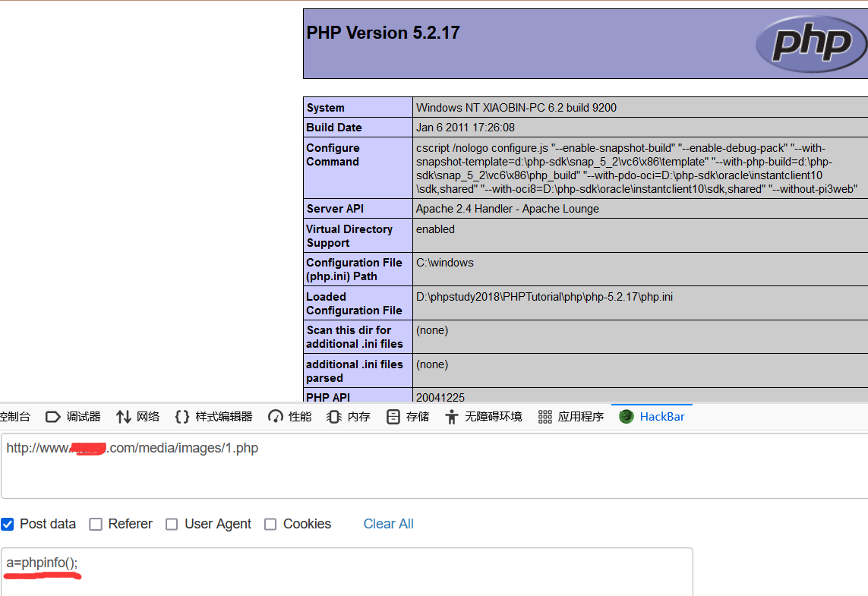The image size is (868, 596).
Task: Click the D:\phpstudy2018 php.ini path value
Action: tap(544, 297)
